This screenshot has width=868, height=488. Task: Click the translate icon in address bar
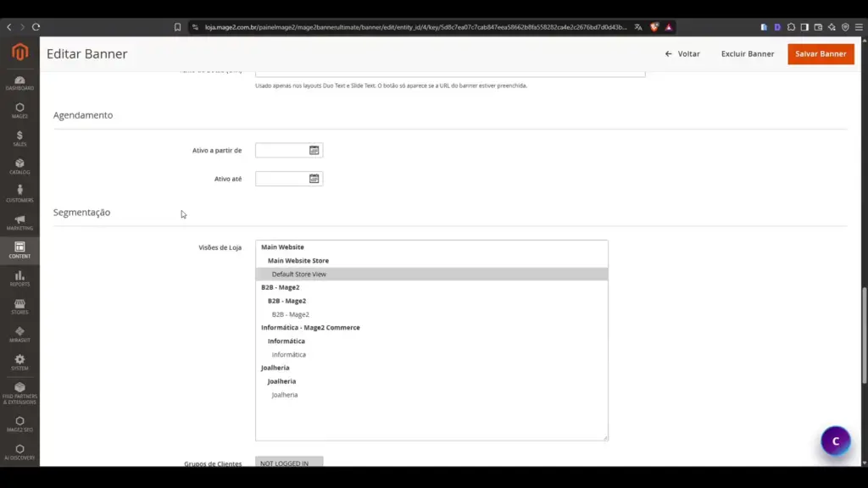coord(638,26)
